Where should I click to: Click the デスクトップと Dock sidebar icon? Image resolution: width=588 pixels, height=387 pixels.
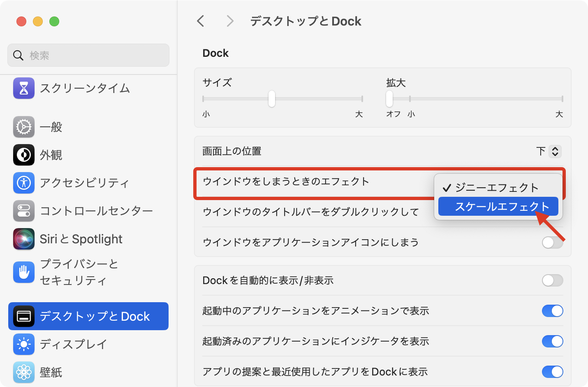click(24, 316)
